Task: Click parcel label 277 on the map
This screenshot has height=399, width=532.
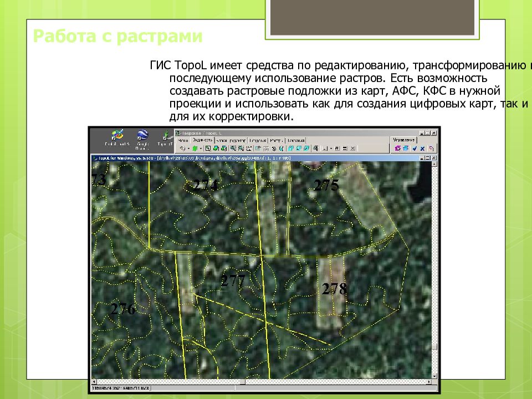Action: pos(233,281)
